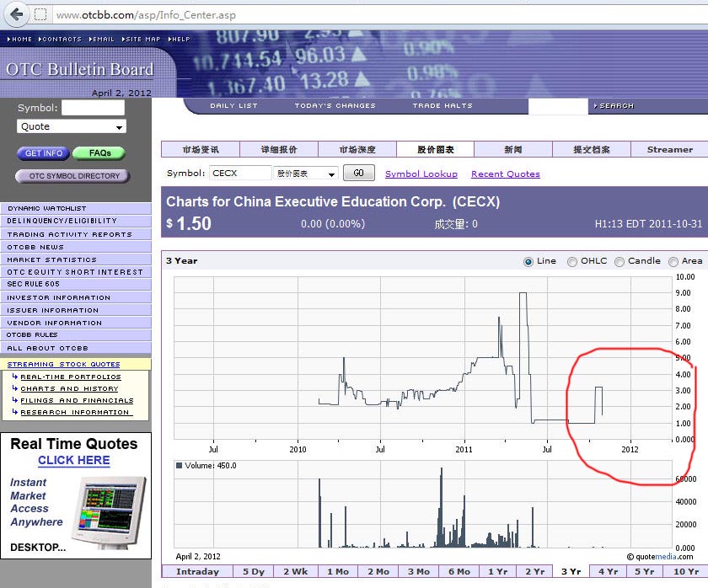Open OTCBB NEWS sidebar item
Screen dimensions: 708x588
[76, 247]
